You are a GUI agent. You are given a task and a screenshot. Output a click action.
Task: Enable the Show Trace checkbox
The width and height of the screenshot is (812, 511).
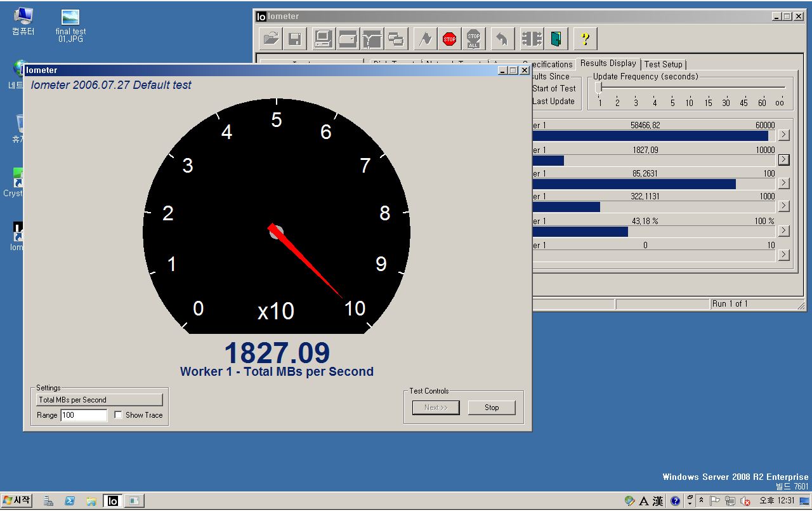tap(118, 415)
